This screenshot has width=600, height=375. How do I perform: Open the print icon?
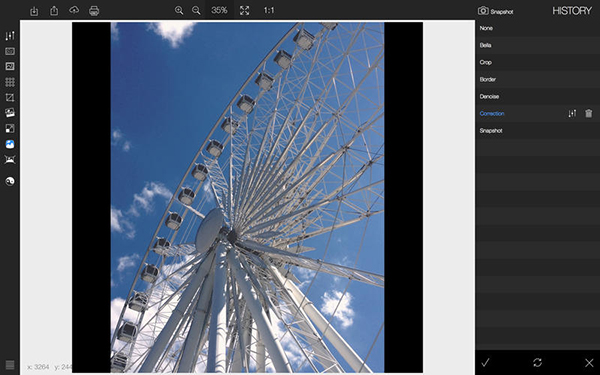94,11
